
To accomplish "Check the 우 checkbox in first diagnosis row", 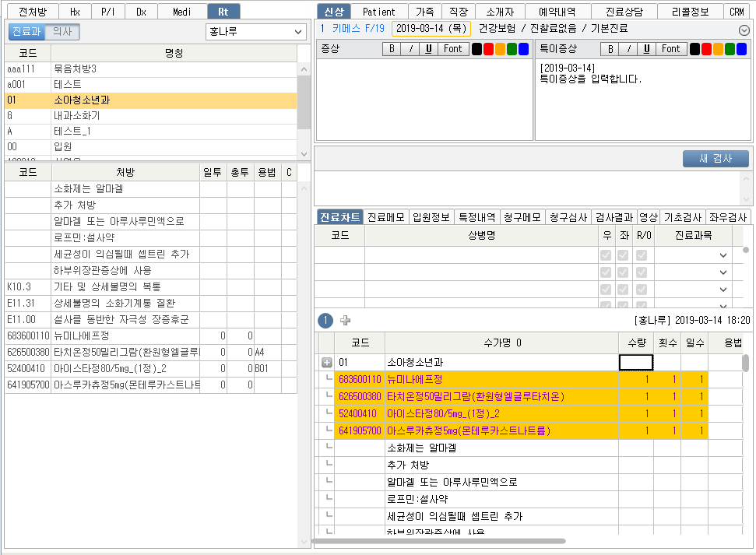I will pyautogui.click(x=607, y=255).
